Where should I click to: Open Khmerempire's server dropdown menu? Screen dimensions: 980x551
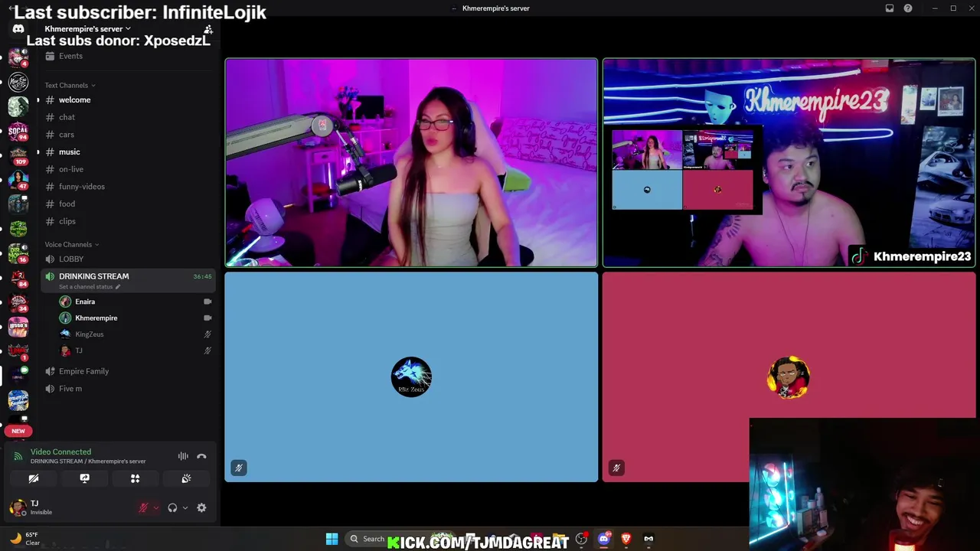(x=87, y=28)
